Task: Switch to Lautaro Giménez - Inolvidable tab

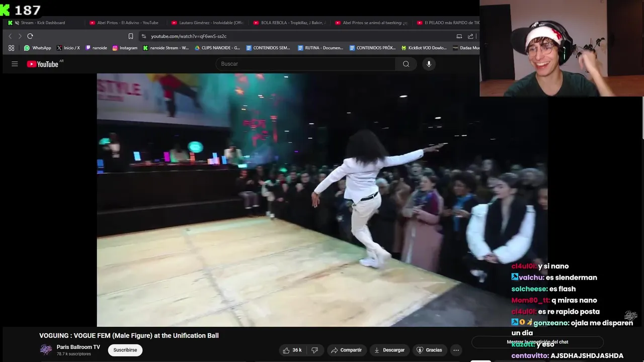Action: 207,23
